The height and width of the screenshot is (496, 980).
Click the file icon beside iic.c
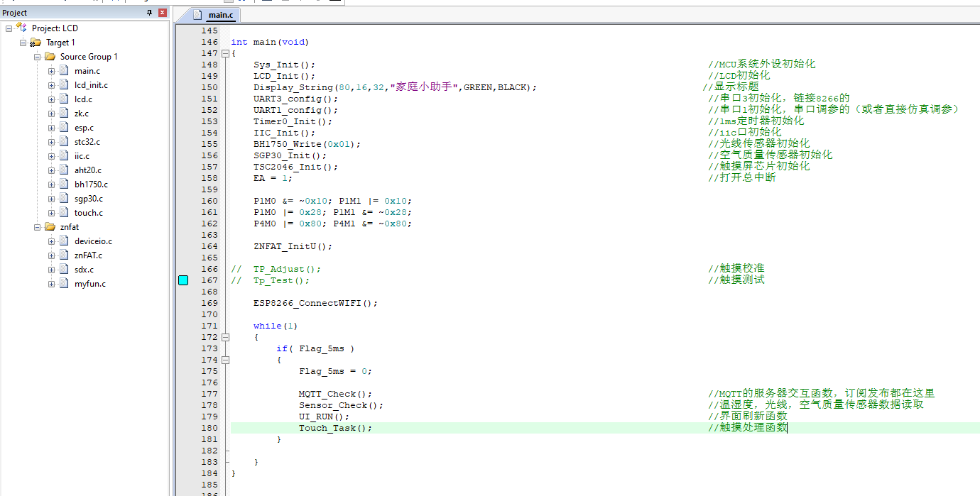[64, 155]
